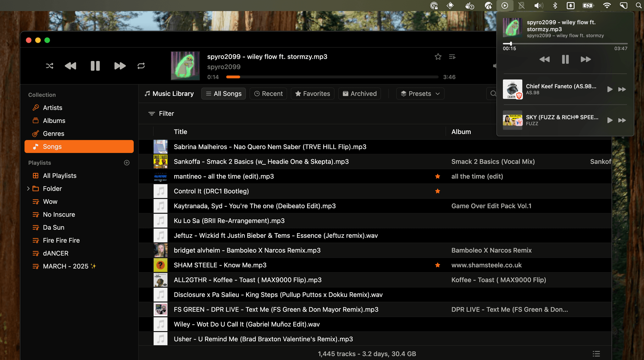Skip to next track in main player

119,66
